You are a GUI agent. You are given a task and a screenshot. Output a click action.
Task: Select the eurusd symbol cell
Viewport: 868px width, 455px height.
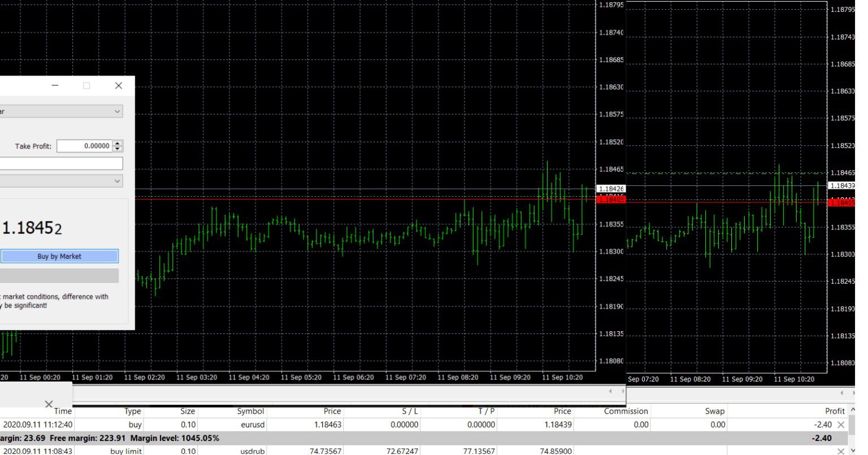tap(252, 424)
